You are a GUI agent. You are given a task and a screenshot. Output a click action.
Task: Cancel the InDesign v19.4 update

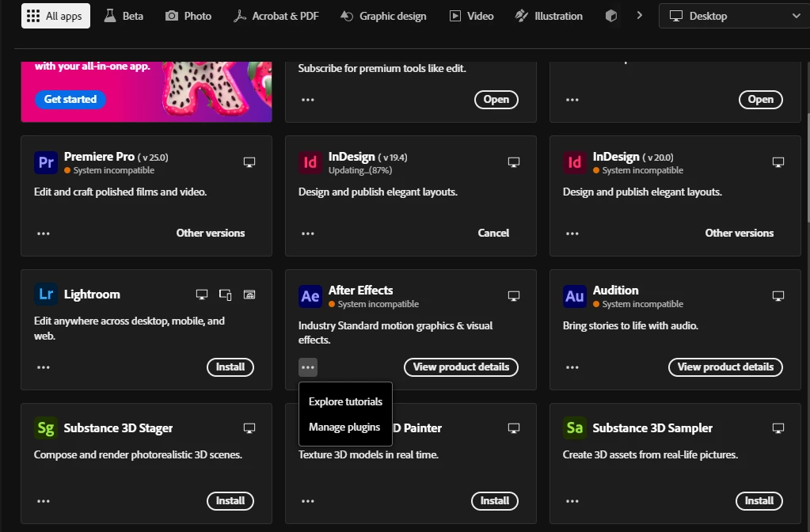(493, 233)
